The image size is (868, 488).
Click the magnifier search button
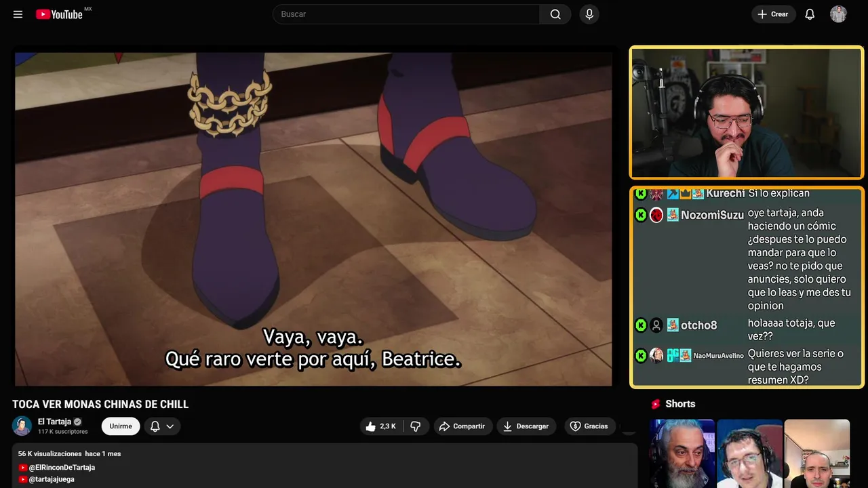555,14
